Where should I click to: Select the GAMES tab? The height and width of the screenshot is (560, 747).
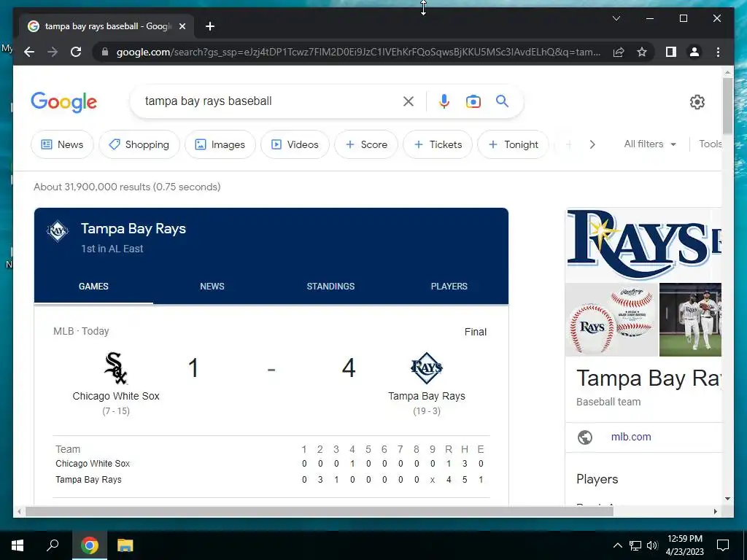pyautogui.click(x=93, y=286)
